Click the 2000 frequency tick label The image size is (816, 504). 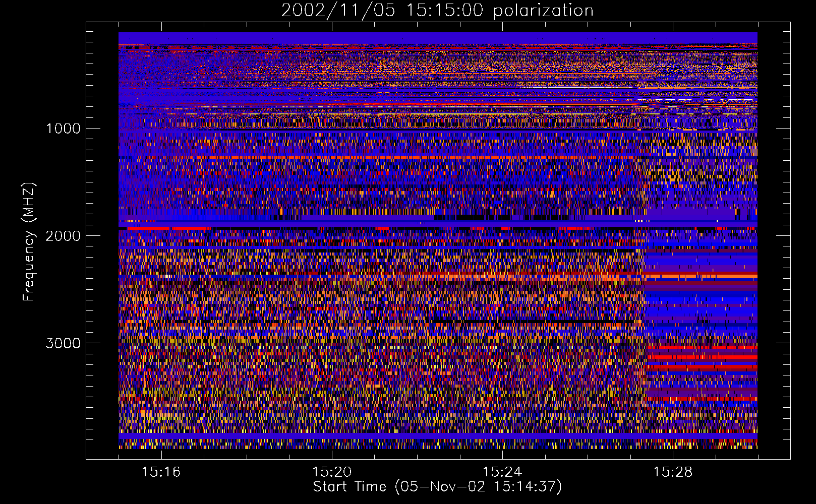click(63, 236)
